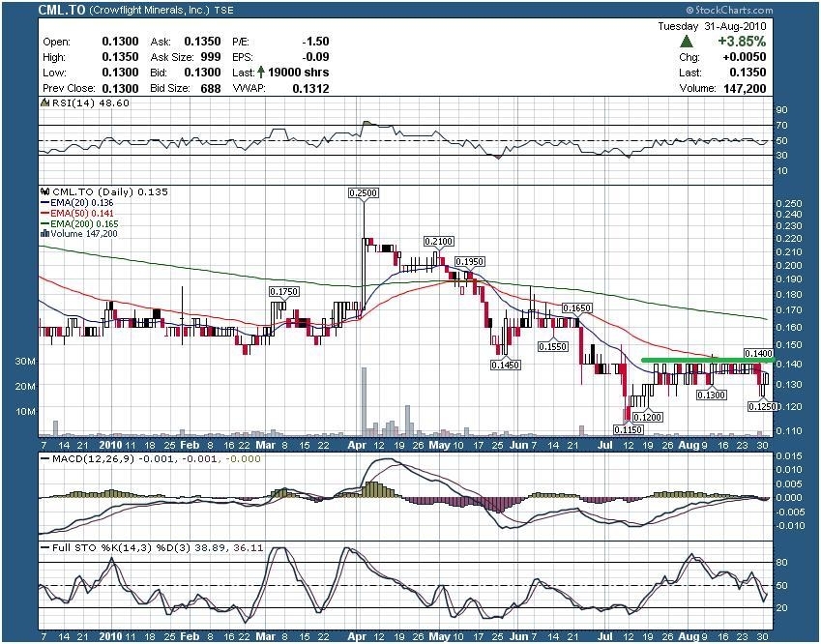Click the bar icon beside Volume 147,200 legend
821x644 pixels.
(45, 233)
